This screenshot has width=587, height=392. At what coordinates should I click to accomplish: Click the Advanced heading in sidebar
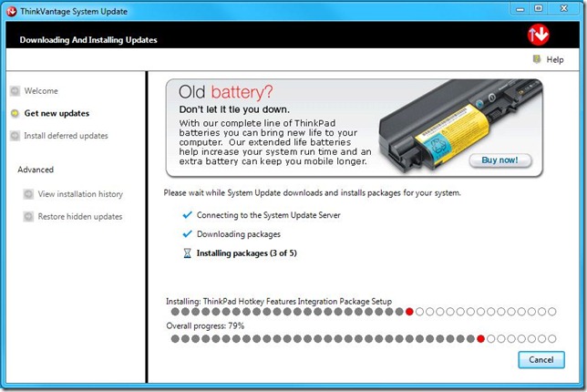[x=36, y=170]
